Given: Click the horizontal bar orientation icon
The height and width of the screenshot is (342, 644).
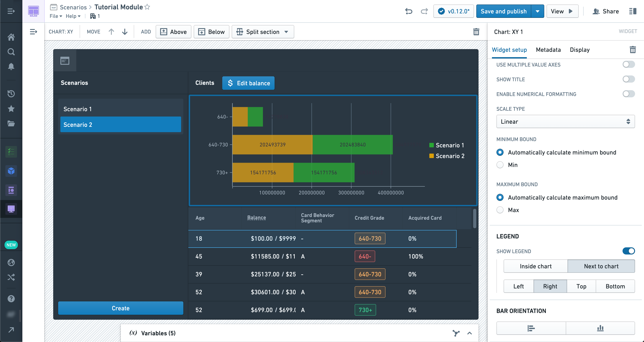Looking at the screenshot, I should (531, 327).
